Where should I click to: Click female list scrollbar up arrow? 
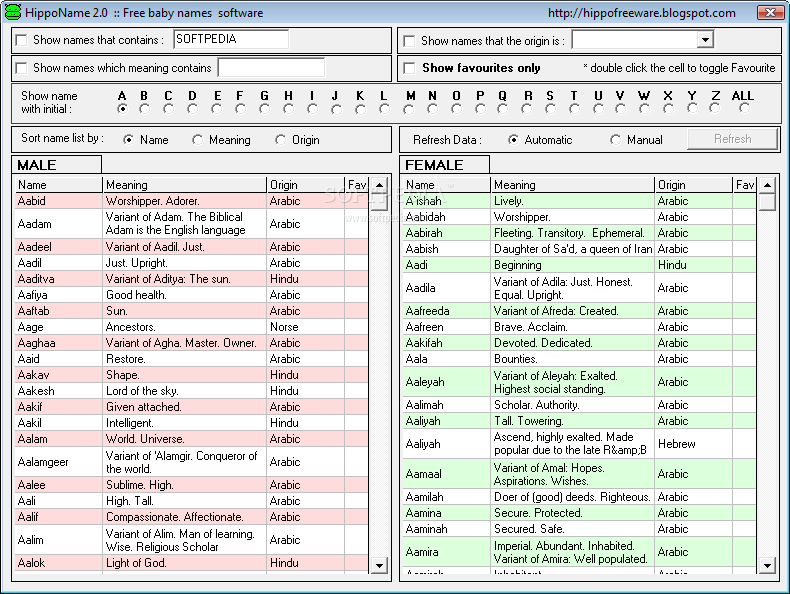coord(767,185)
